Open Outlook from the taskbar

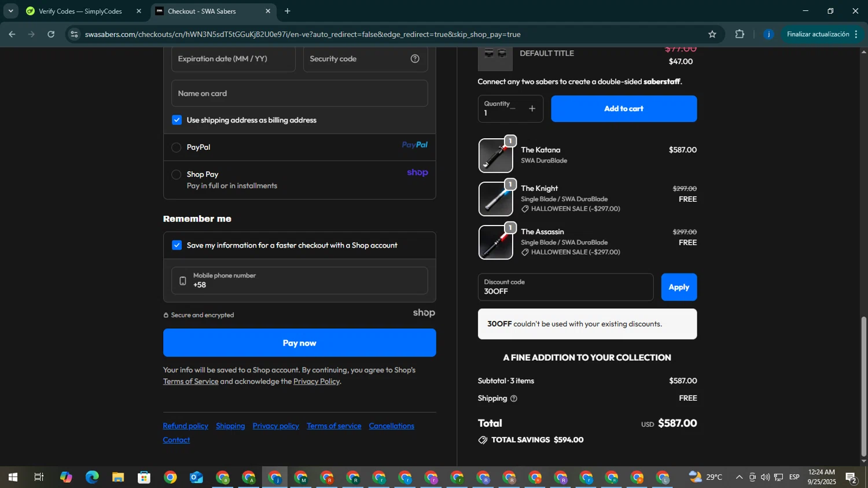click(196, 477)
